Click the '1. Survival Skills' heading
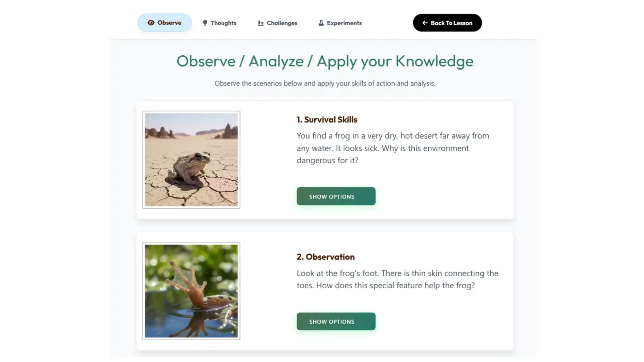 (x=327, y=120)
